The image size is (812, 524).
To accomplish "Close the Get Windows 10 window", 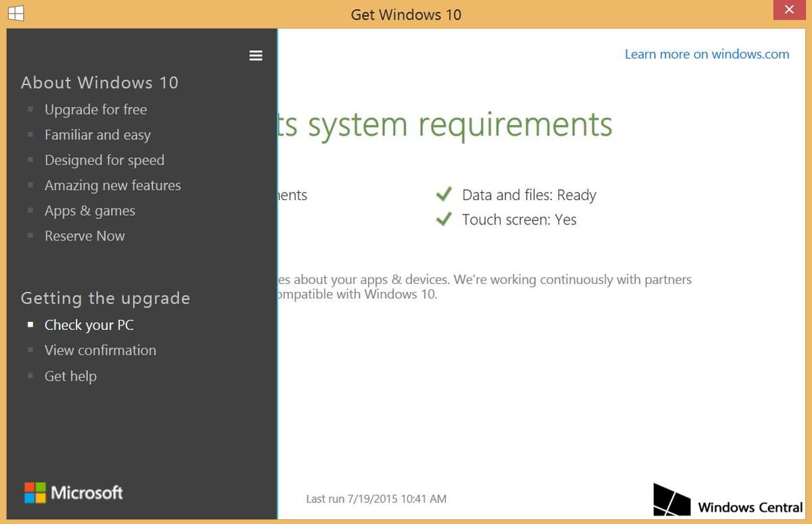I will 788,10.
